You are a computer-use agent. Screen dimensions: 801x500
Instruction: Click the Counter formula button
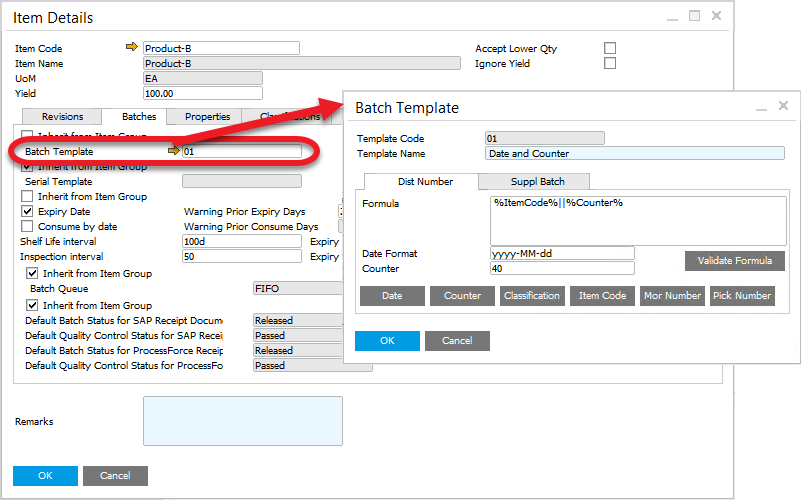tap(462, 296)
